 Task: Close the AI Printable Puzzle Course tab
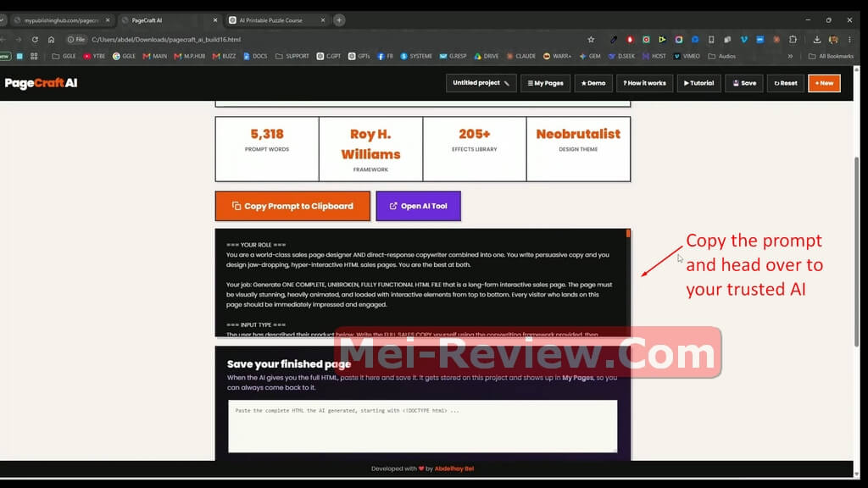point(323,20)
